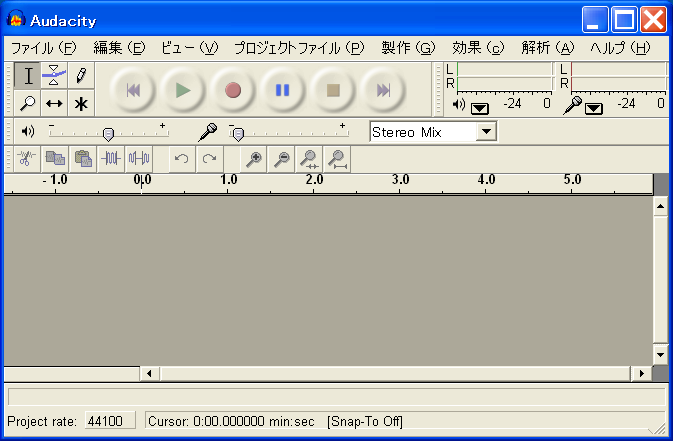Open the ヘルプ (H) menu

point(620,48)
